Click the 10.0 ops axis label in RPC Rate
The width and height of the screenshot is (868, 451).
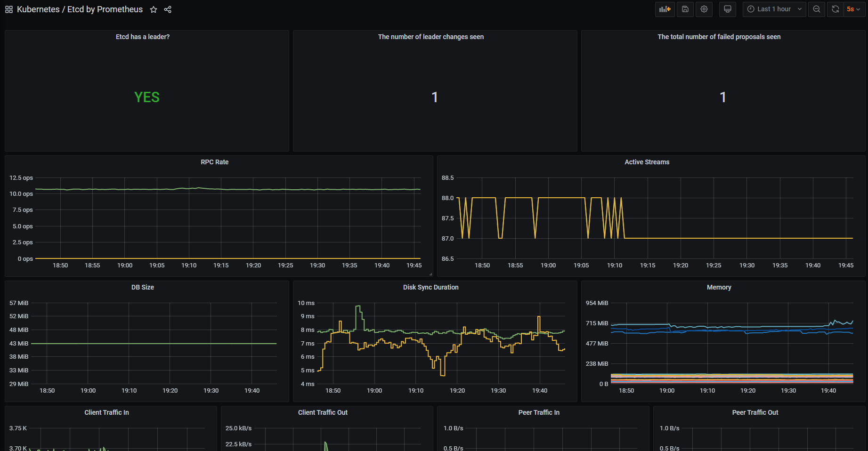pyautogui.click(x=21, y=194)
